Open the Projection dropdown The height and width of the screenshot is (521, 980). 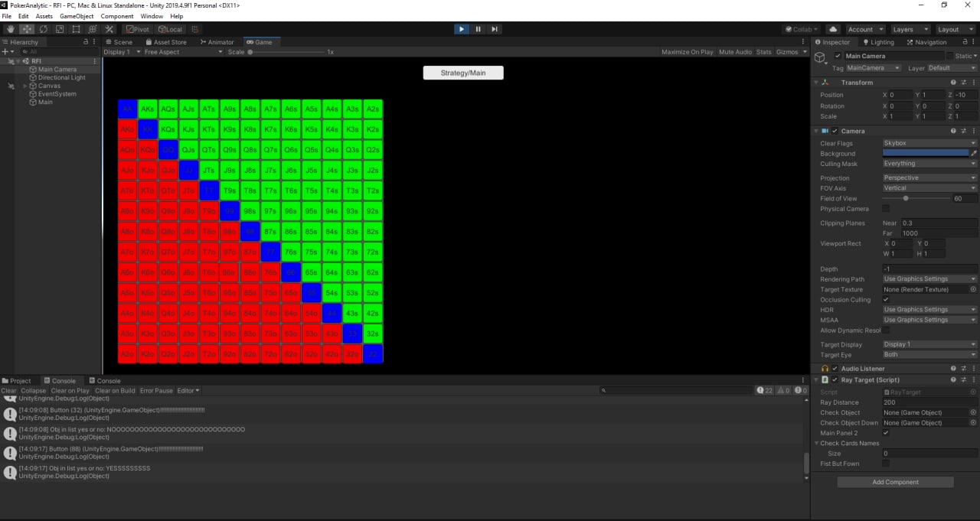929,177
